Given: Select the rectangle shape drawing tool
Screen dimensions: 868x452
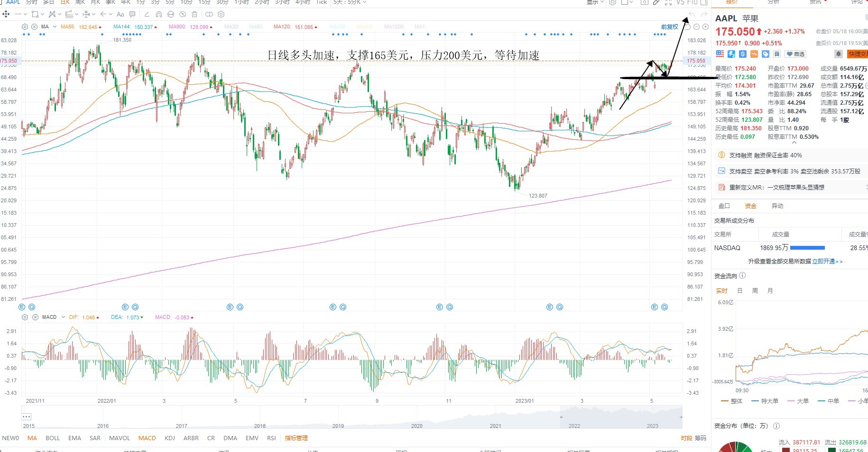Looking at the screenshot, I should (35, 14).
